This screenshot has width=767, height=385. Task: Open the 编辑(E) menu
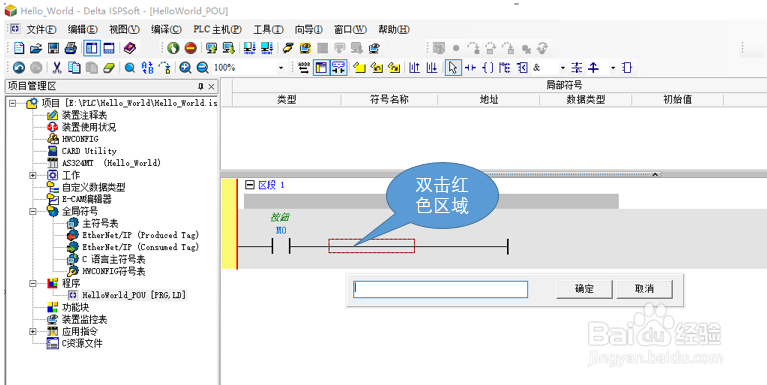click(x=83, y=29)
